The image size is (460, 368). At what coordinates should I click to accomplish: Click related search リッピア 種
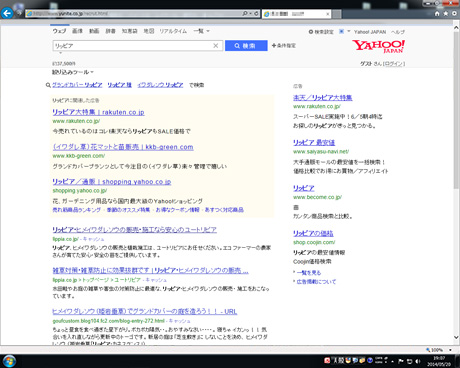tap(119, 85)
